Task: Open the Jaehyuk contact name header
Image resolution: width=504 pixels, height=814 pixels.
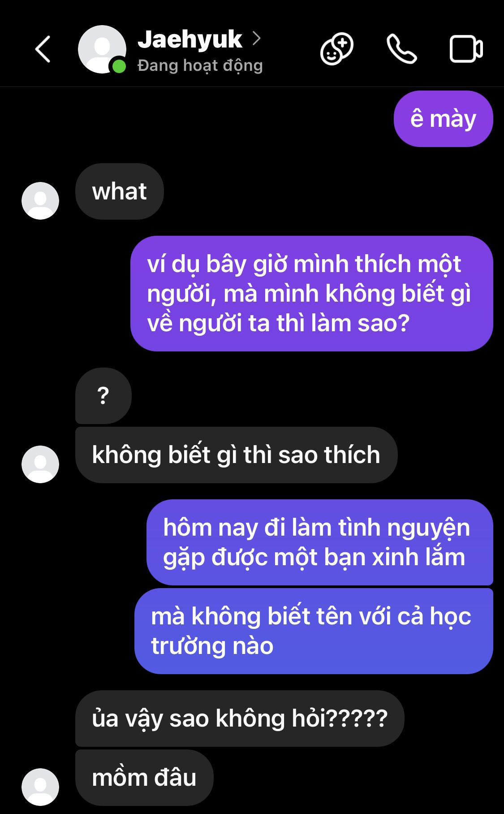Action: (190, 39)
